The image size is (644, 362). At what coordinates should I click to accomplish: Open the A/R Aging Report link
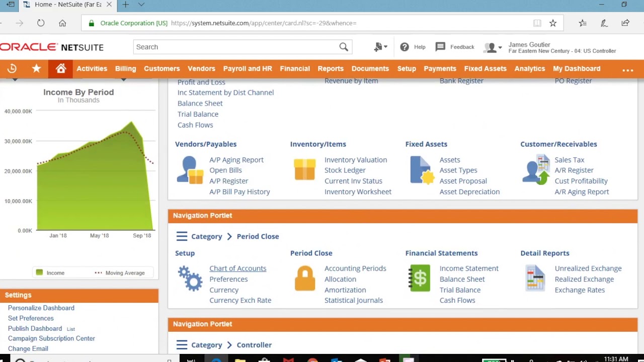click(582, 192)
